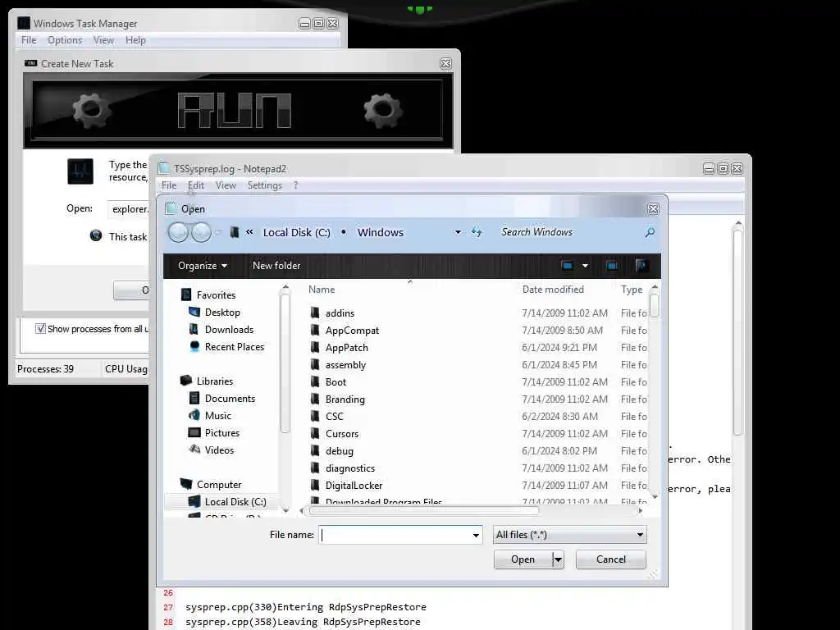Image resolution: width=840 pixels, height=630 pixels.
Task: Click the search magnifier icon
Action: (x=650, y=232)
